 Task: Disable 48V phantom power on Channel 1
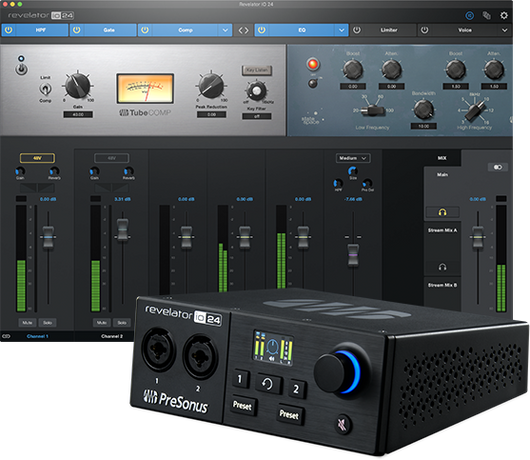(37, 158)
